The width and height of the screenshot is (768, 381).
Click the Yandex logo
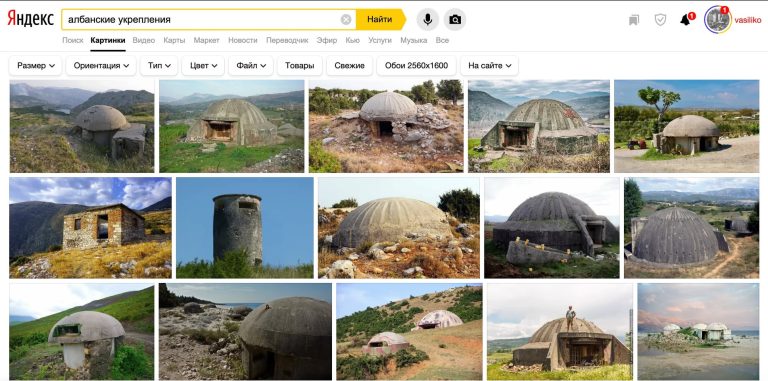[30, 19]
